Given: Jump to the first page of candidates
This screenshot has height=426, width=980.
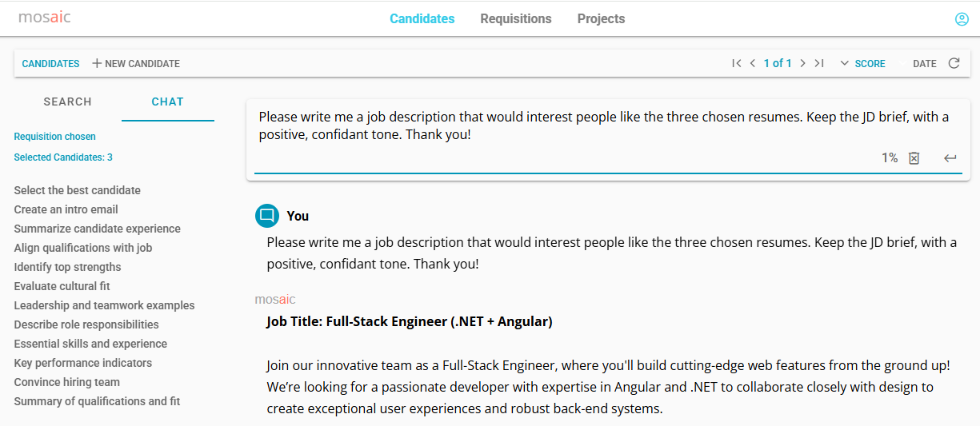Looking at the screenshot, I should coord(736,63).
